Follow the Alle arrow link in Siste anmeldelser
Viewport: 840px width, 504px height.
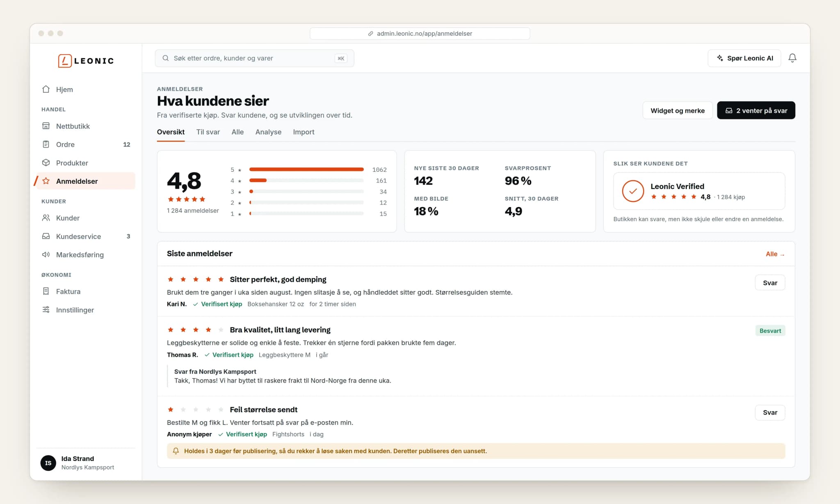point(775,254)
